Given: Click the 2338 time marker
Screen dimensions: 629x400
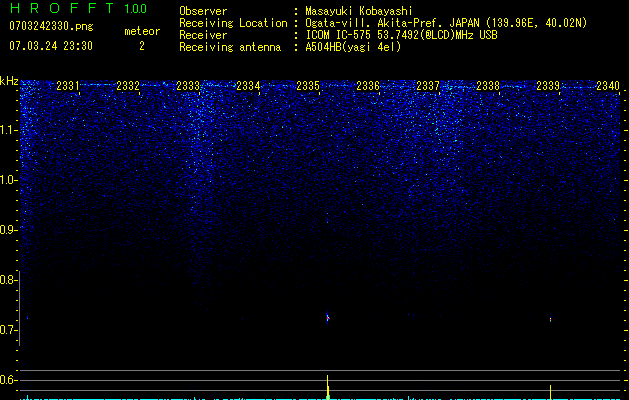Looking at the screenshot, I should 488,86.
